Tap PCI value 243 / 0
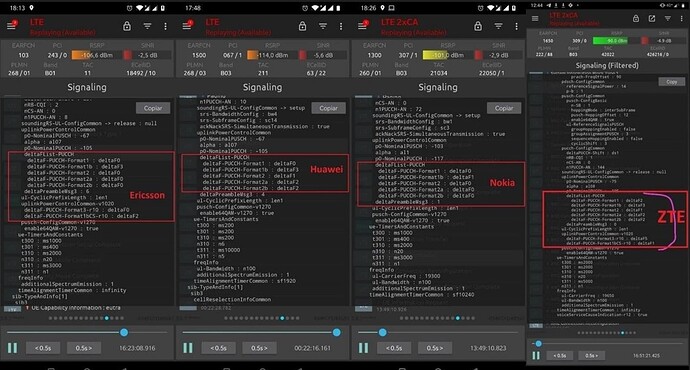The height and width of the screenshot is (370, 690). coord(57,55)
